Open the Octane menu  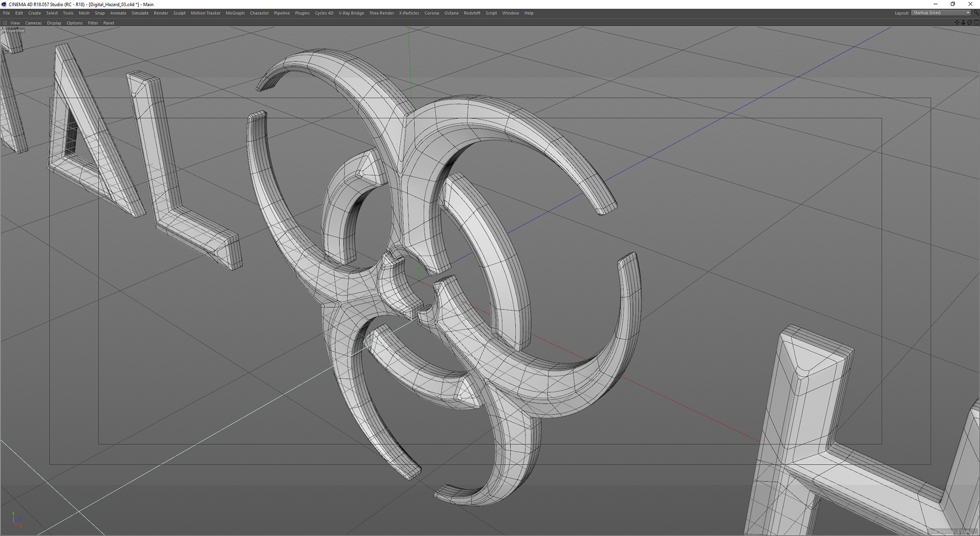click(x=451, y=13)
